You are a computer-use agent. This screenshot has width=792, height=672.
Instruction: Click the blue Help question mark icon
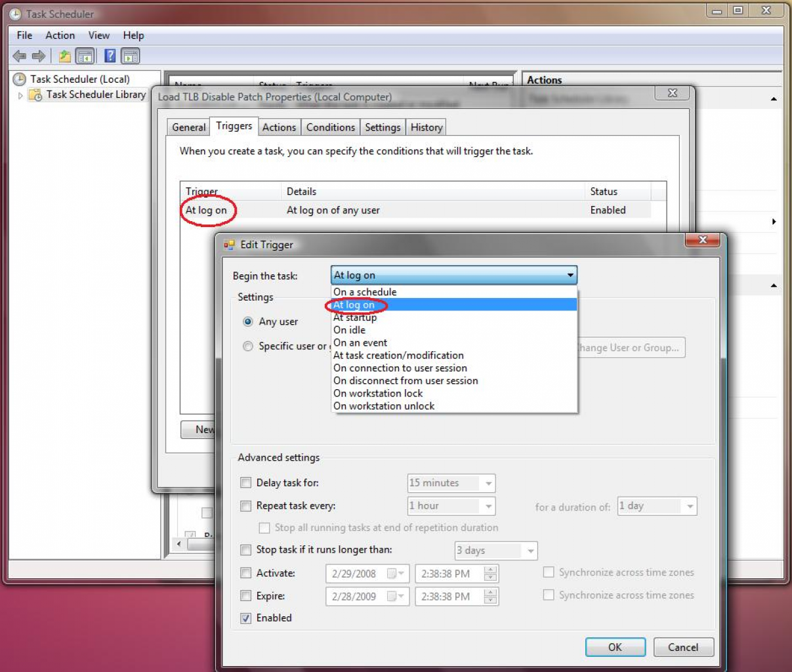110,56
